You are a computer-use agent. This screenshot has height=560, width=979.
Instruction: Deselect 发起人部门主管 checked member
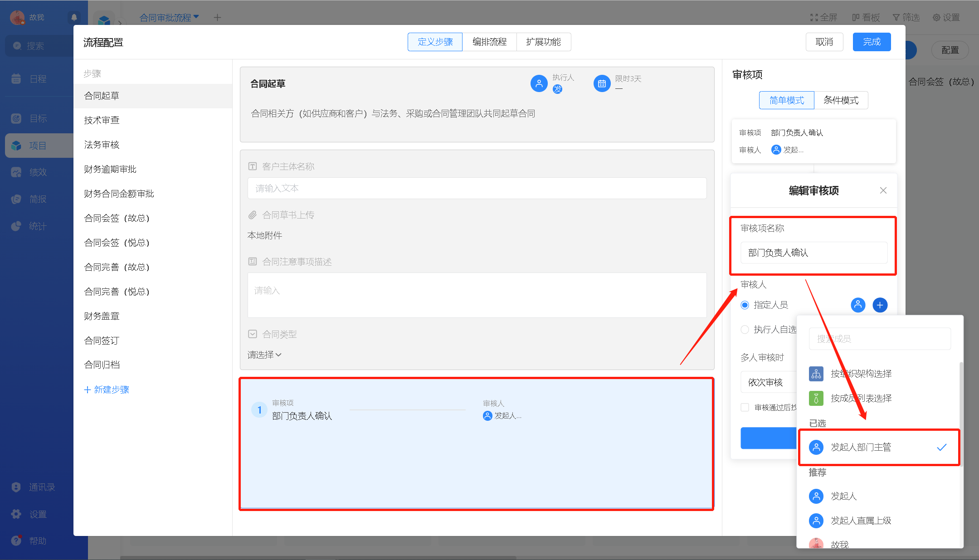point(879,447)
